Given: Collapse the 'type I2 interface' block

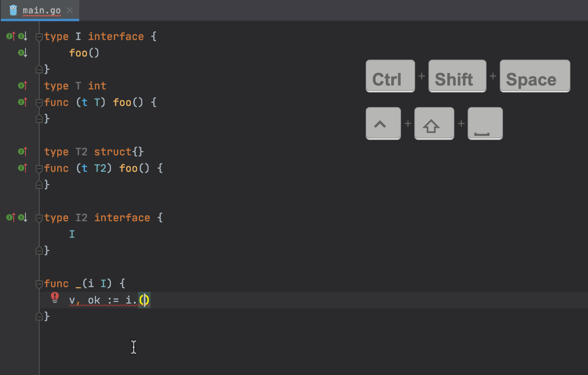Looking at the screenshot, I should 39,218.
